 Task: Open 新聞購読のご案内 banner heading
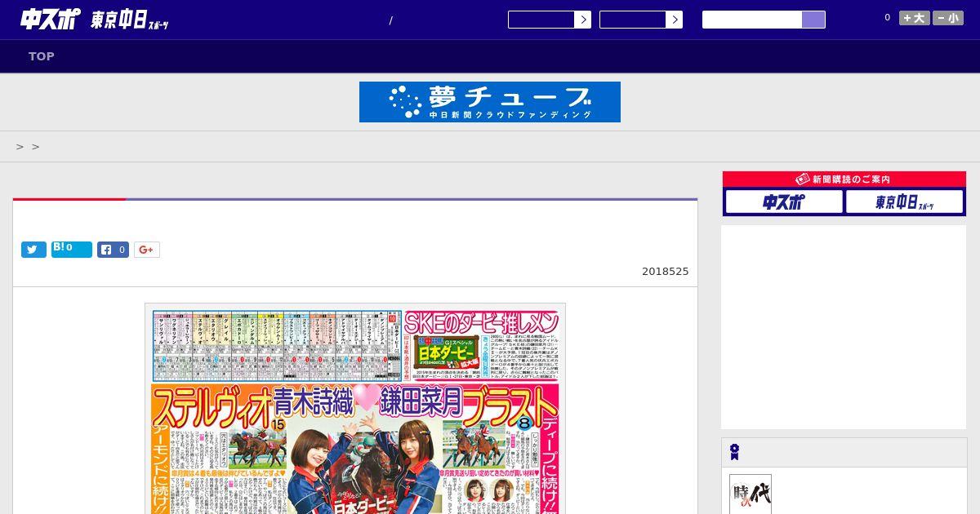point(844,179)
